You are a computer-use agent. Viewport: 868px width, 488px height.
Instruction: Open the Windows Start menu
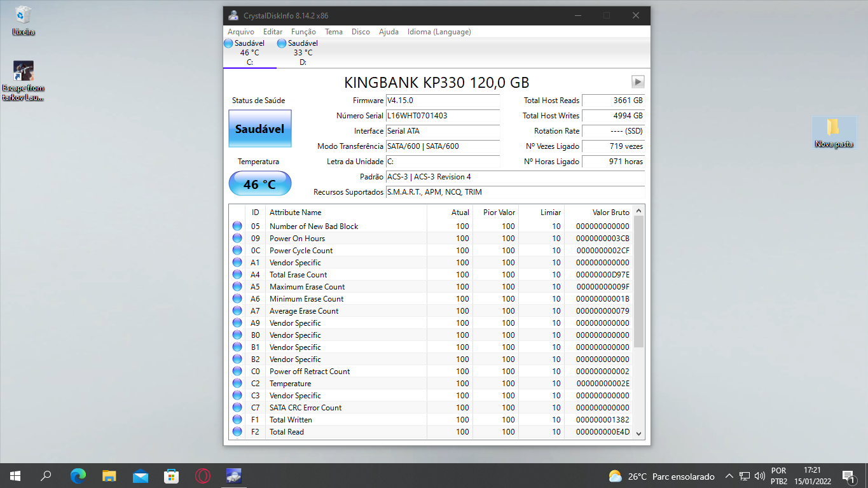[15, 475]
